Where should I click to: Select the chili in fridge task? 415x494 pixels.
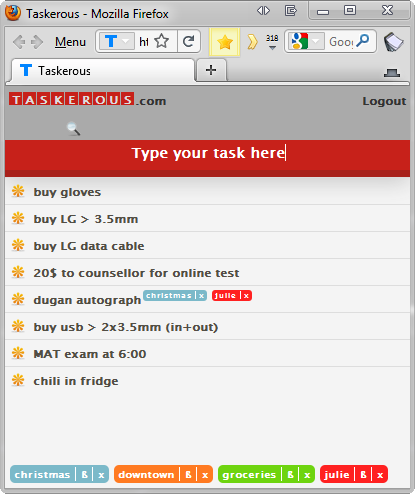pyautogui.click(x=76, y=381)
